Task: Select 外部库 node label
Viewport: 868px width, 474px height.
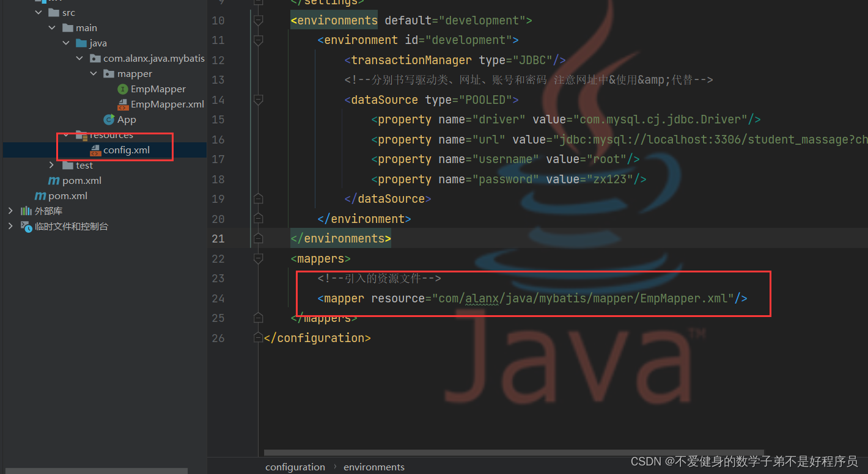Action: 48,211
